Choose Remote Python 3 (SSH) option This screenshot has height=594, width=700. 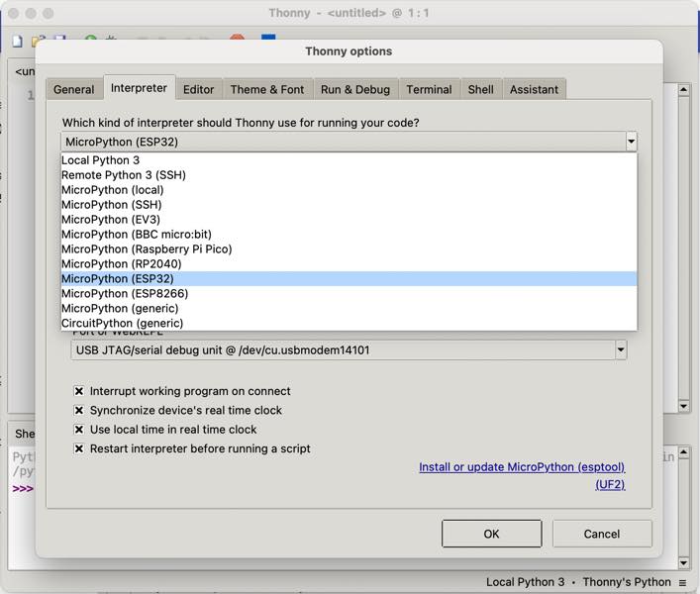(349, 175)
